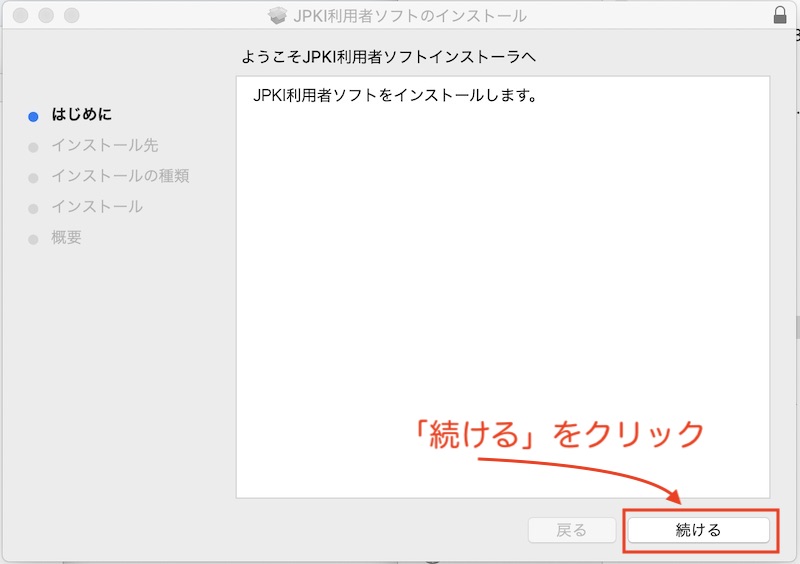Viewport: 800px width, 564px height.
Task: Click the text JPKI利用者ソフトをインストールします。
Action: coord(395,95)
